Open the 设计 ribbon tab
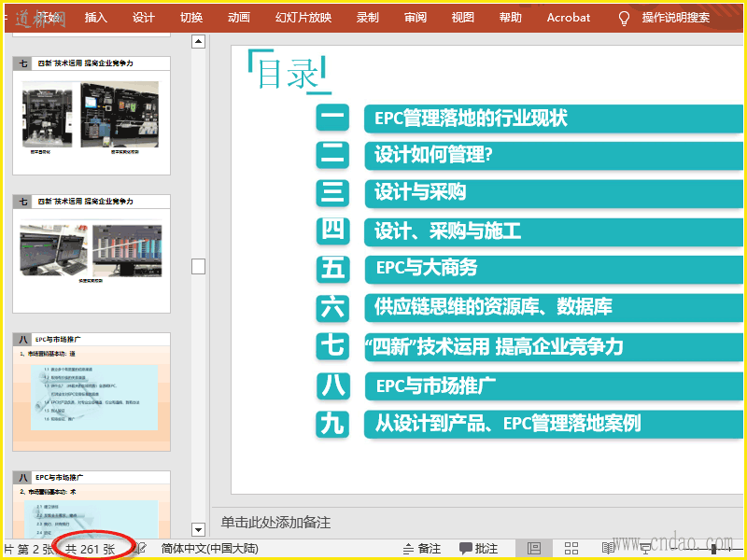This screenshot has width=747, height=560. 144,18
